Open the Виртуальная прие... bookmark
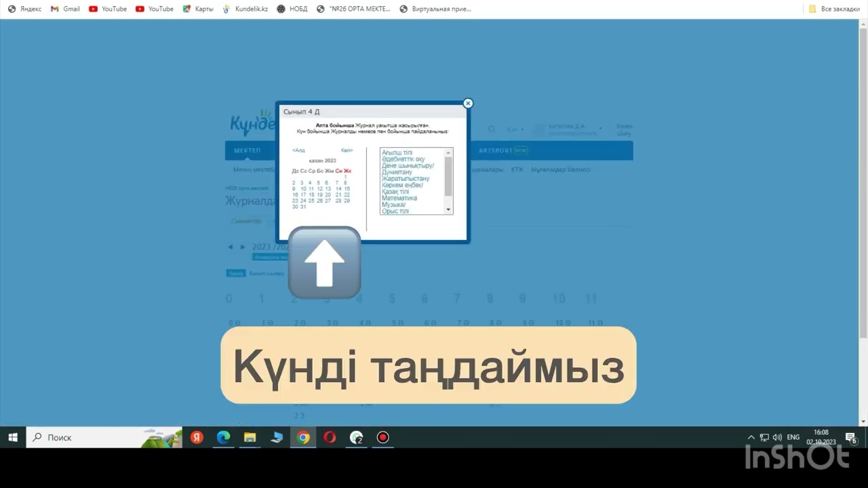This screenshot has height=488, width=868. coord(435,9)
